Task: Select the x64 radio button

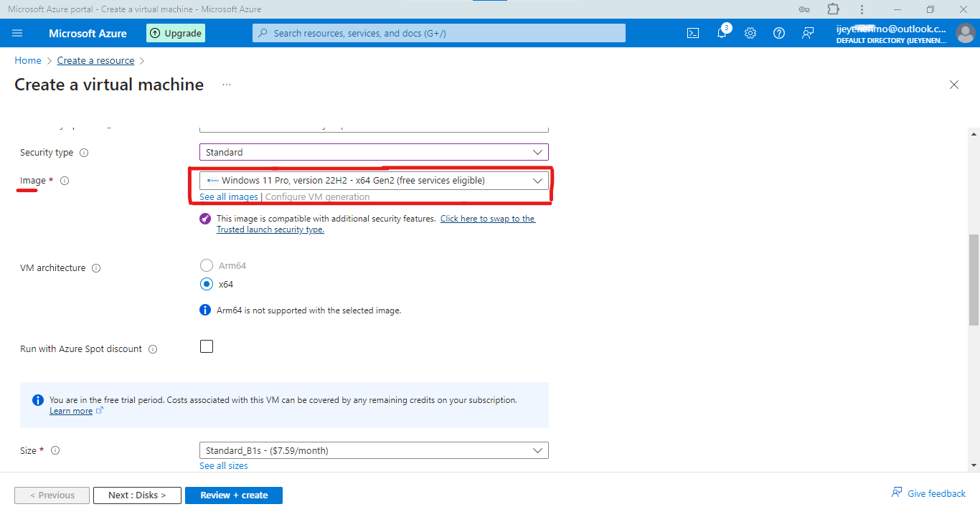Action: click(x=207, y=284)
